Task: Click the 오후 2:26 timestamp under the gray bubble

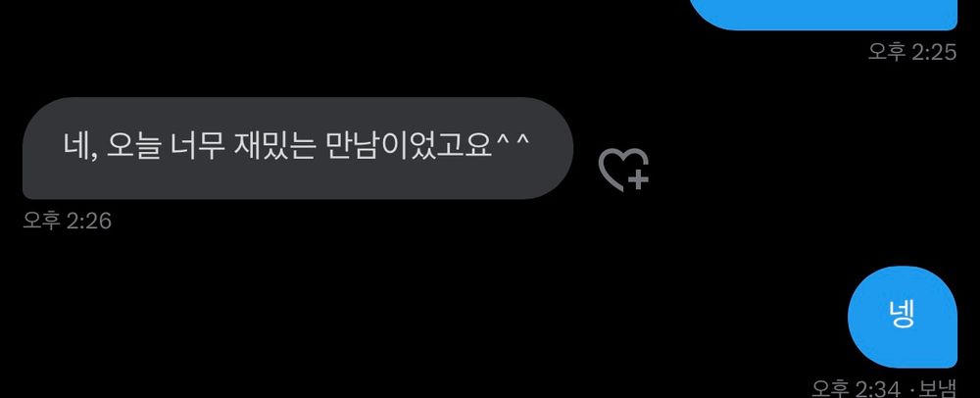Action: point(67,221)
